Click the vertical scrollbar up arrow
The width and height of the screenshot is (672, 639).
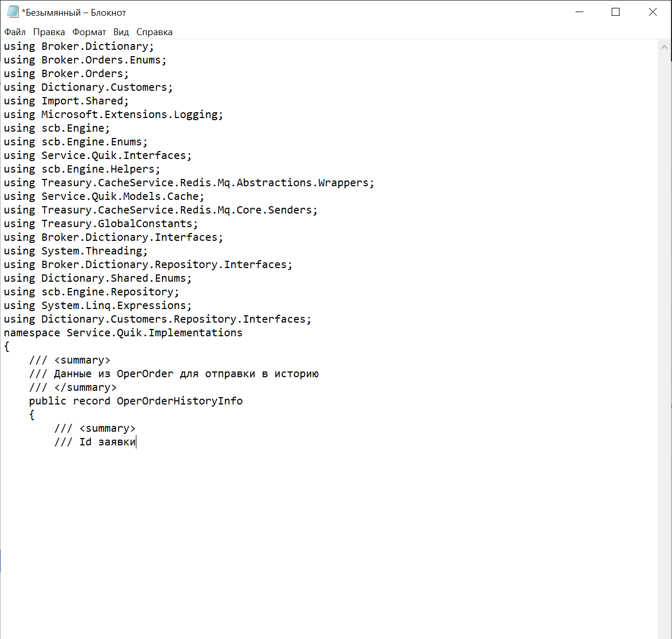[x=664, y=46]
